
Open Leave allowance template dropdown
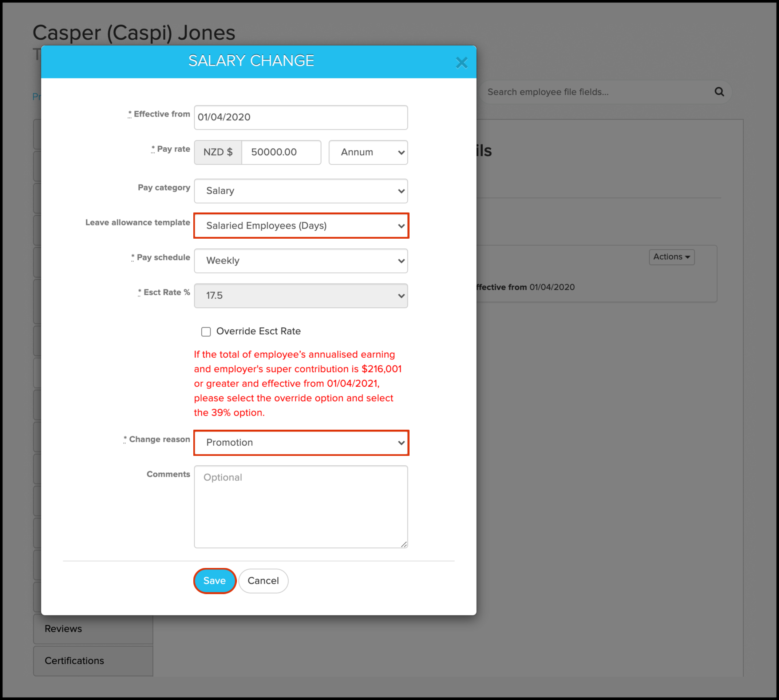tap(301, 226)
